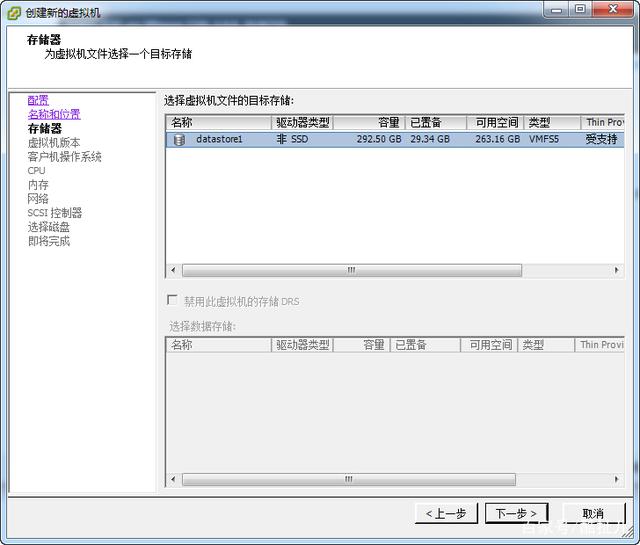Click the lower table horizontal scrollbar thumb

coord(349,479)
